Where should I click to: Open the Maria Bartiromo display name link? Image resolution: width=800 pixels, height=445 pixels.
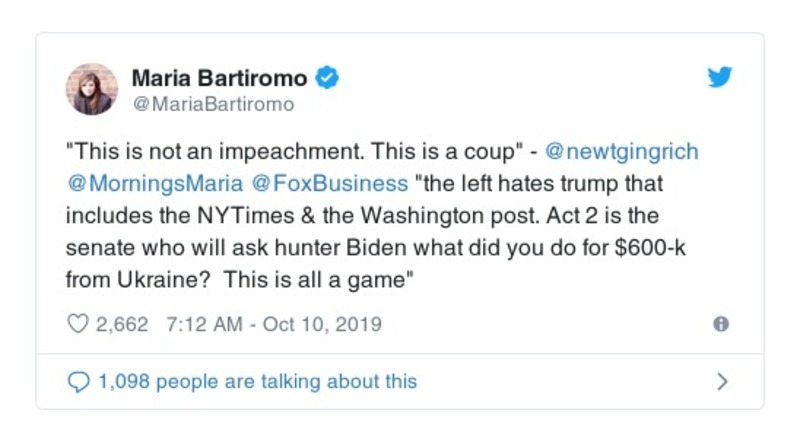[221, 78]
